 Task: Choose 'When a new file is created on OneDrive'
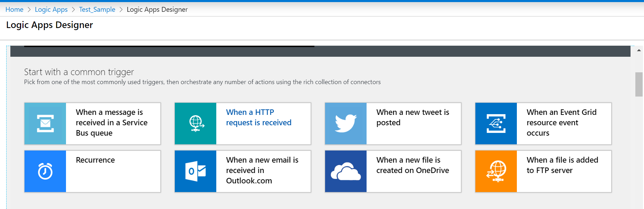pyautogui.click(x=413, y=165)
